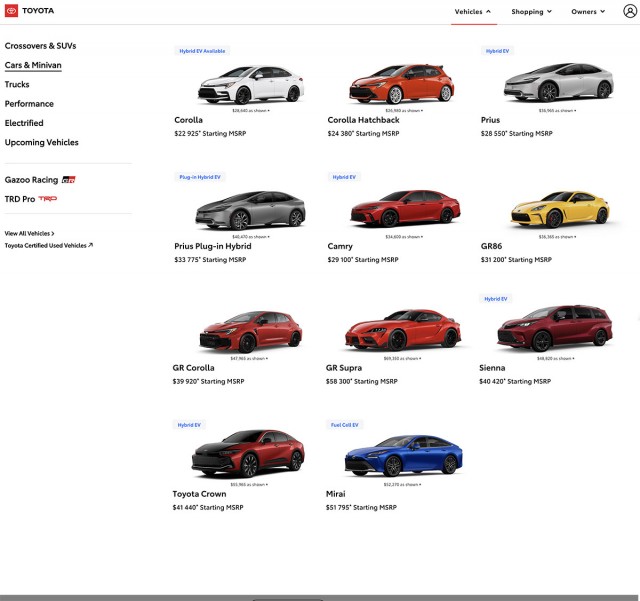Viewport: 640px width, 601px height.
Task: Click the white Corolla sedan image
Action: click(251, 85)
